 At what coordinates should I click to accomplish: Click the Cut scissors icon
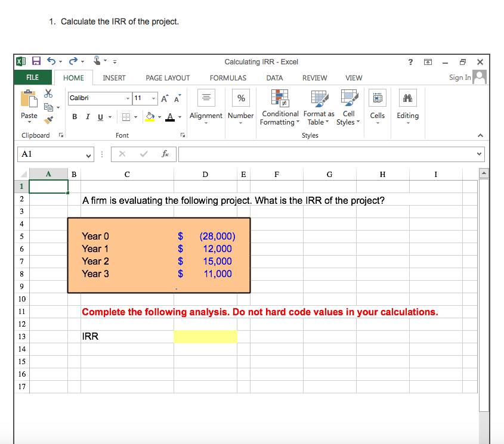[48, 94]
